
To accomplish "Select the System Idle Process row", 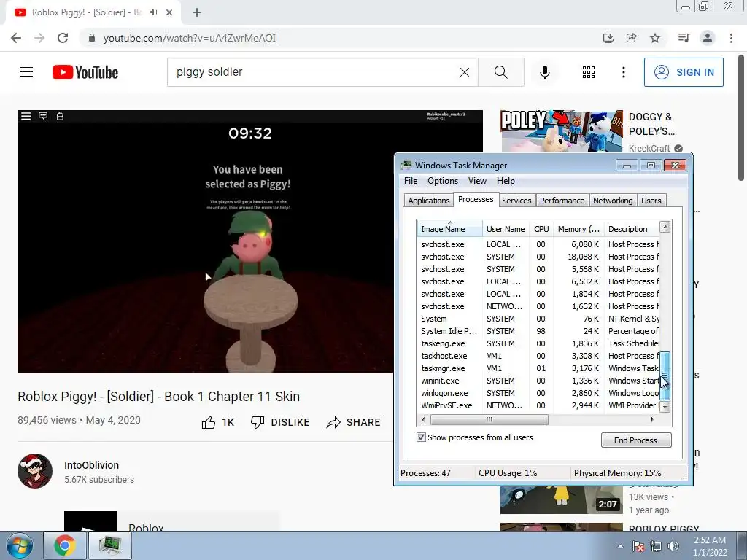I will [538, 331].
